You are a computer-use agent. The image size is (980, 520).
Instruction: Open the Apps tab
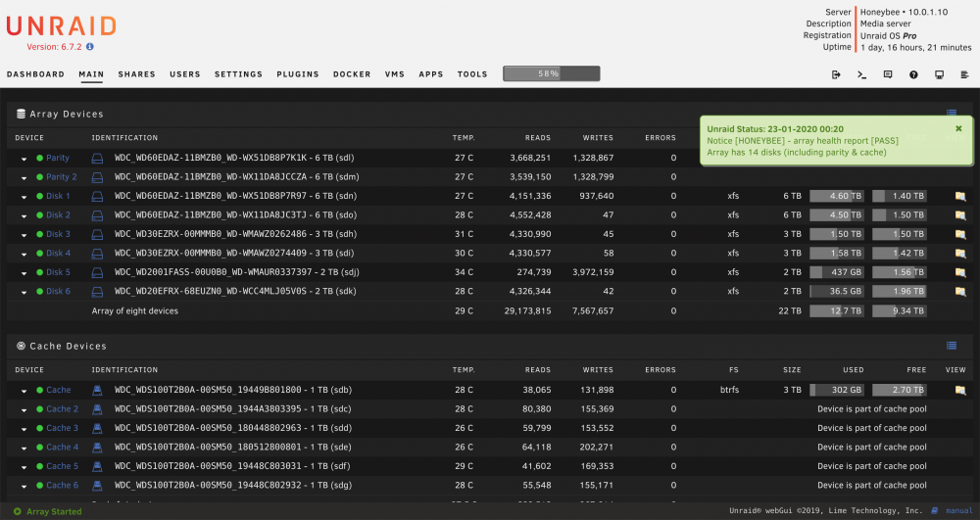431,74
